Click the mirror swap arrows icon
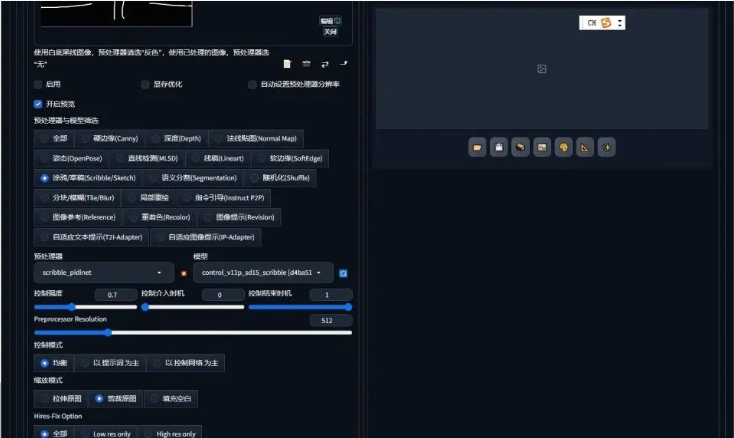This screenshot has width=734, height=438. pos(325,64)
